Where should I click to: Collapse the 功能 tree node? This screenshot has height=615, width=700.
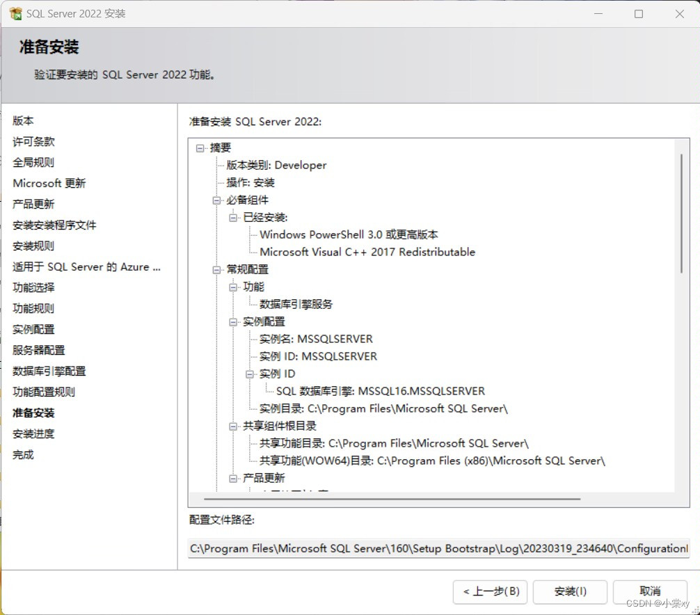(234, 287)
